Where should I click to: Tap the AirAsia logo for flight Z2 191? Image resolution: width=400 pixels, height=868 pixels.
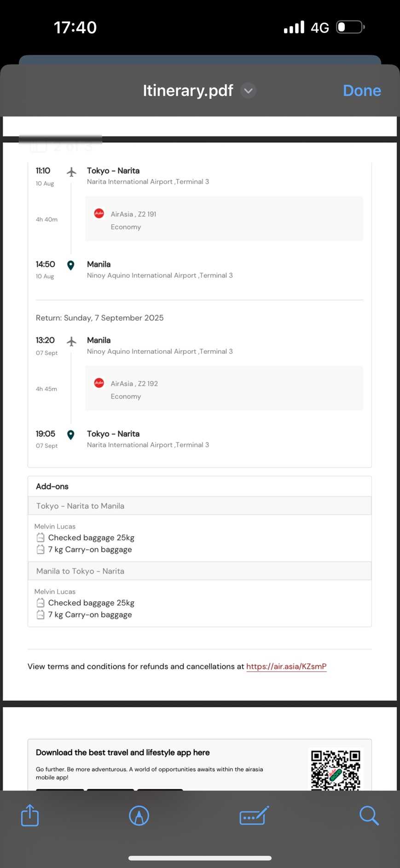pos(99,213)
